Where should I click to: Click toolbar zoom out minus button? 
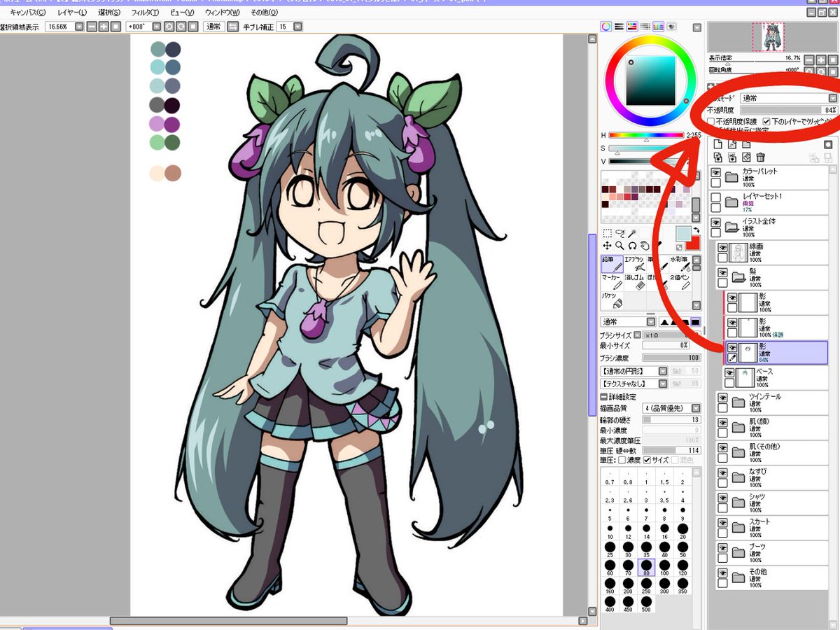(92, 27)
